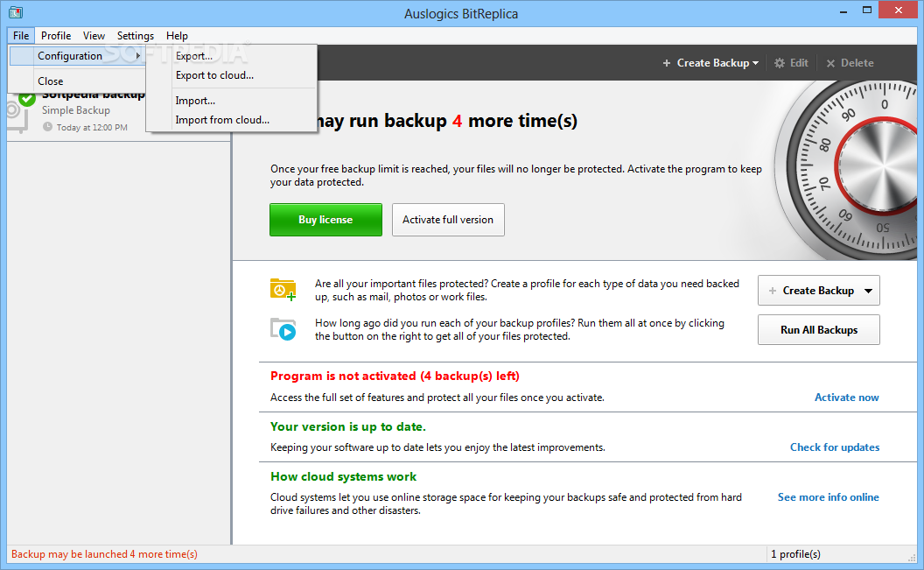Open the Help menu
This screenshot has width=924, height=570.
click(x=177, y=35)
